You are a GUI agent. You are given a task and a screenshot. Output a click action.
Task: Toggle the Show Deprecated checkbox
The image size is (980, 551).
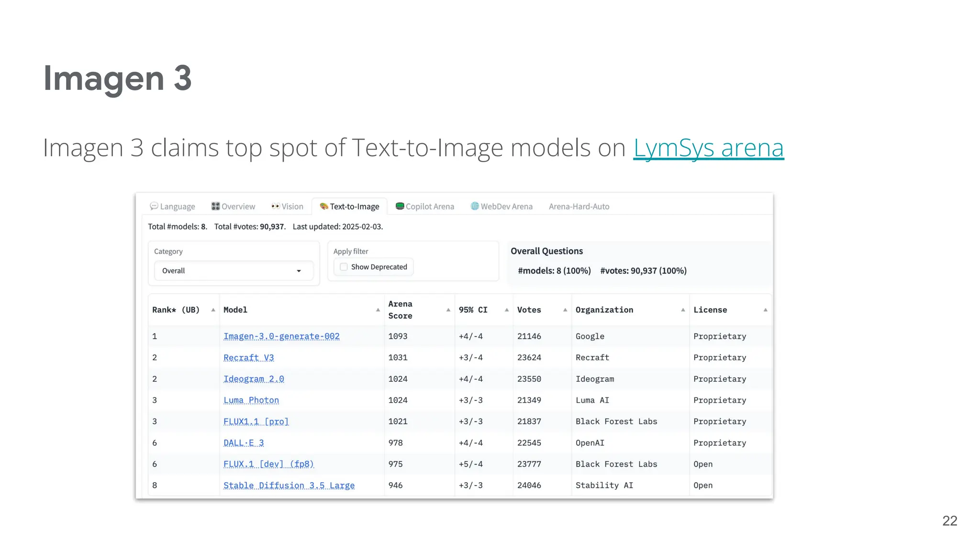tap(344, 267)
